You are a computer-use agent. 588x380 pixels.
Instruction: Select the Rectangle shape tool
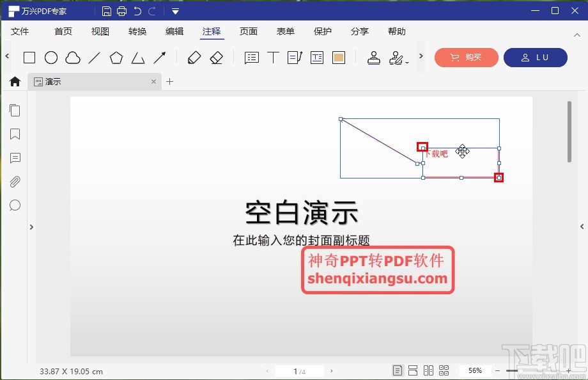pyautogui.click(x=29, y=57)
